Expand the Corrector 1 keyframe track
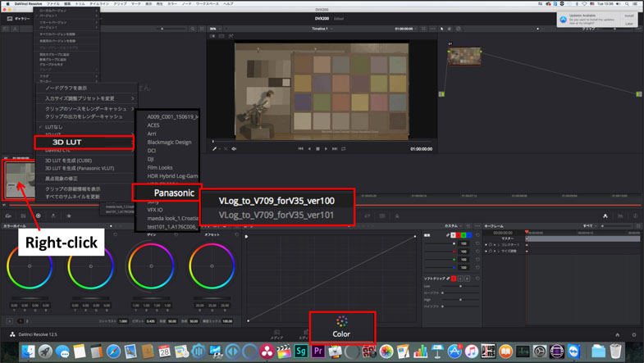This screenshot has width=644, height=363. 499,245
